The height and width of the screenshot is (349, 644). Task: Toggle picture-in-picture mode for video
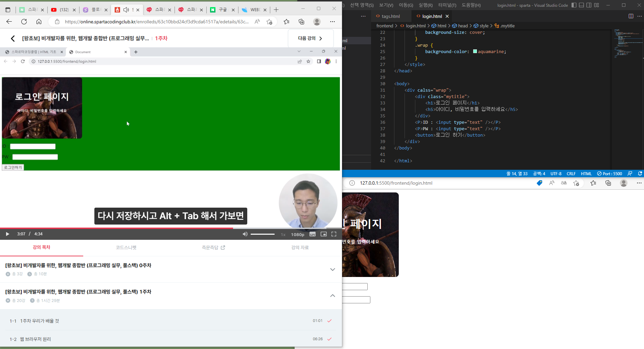[324, 234]
